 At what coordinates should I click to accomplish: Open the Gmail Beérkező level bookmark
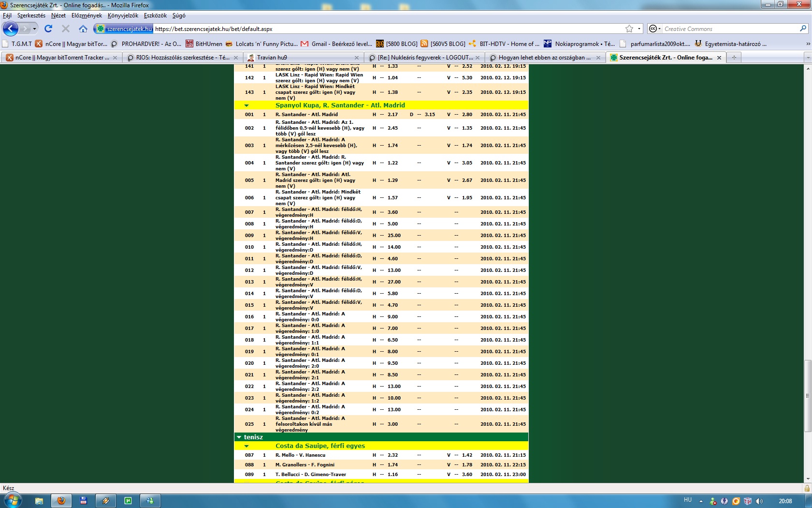coord(336,44)
